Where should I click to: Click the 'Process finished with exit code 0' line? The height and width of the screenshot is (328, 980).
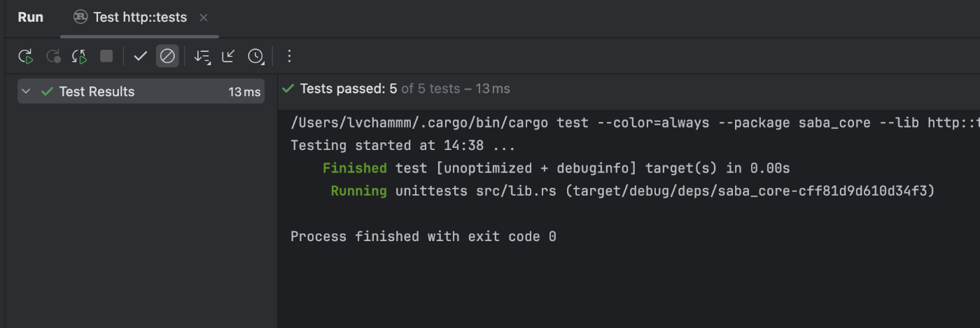[423, 237]
